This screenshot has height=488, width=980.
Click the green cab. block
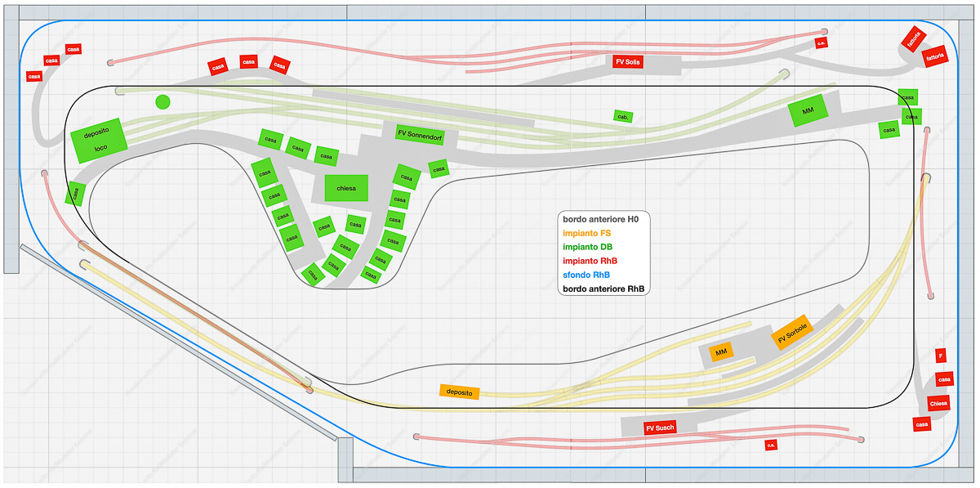624,117
